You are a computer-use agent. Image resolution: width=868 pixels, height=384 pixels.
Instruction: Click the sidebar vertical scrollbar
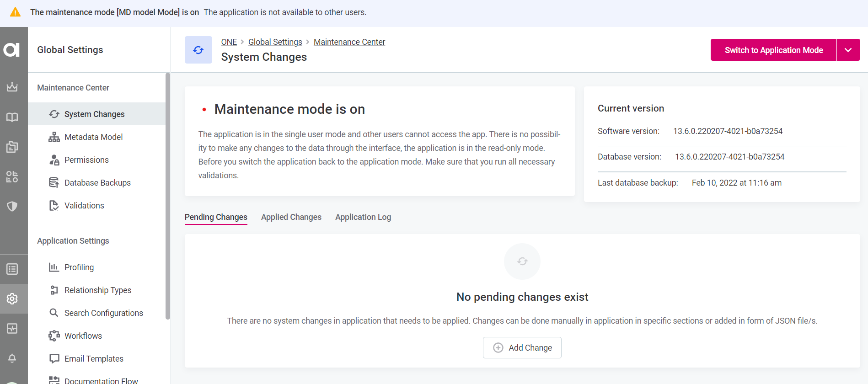click(168, 197)
